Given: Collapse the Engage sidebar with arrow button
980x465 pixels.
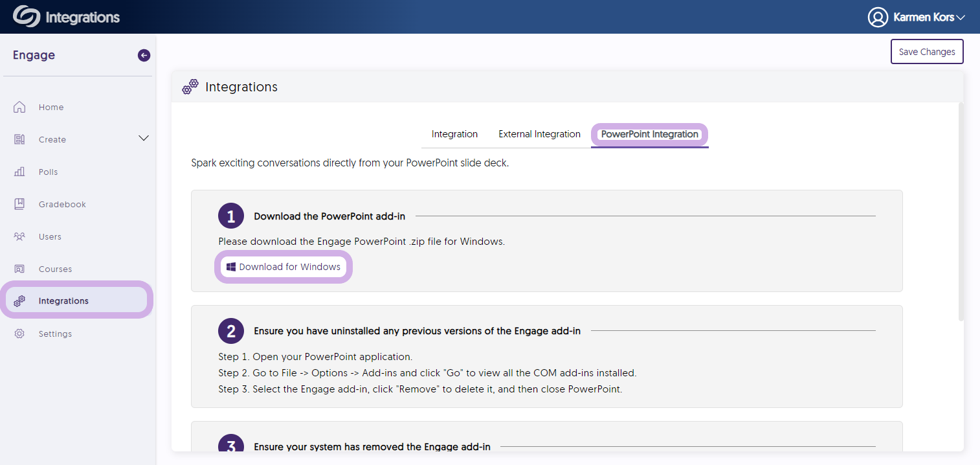Looking at the screenshot, I should click(x=144, y=56).
